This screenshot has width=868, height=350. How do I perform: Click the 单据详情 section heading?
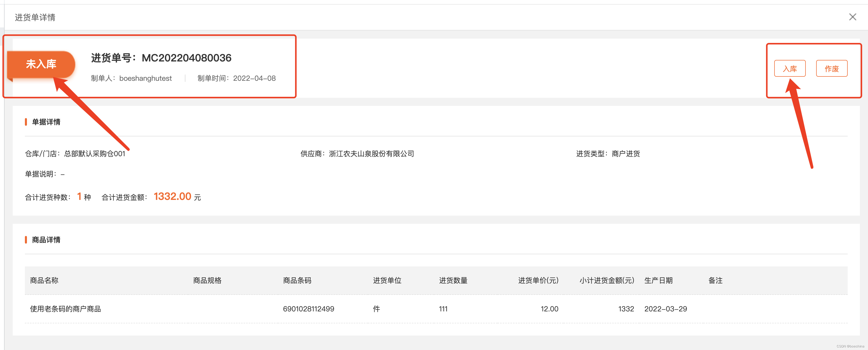pos(46,122)
